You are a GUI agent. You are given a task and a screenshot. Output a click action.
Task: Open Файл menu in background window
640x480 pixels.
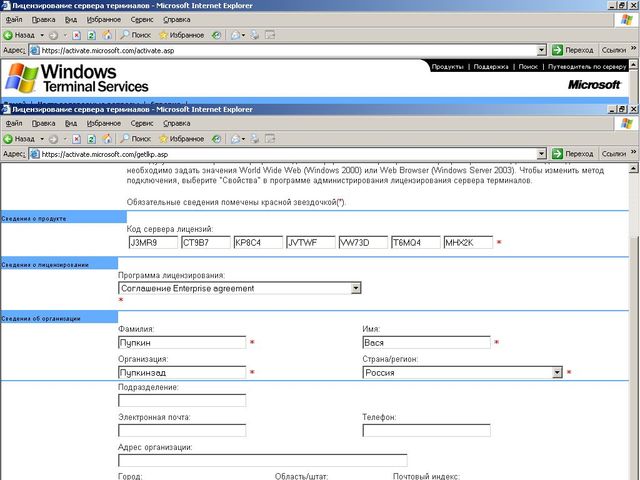[x=14, y=20]
